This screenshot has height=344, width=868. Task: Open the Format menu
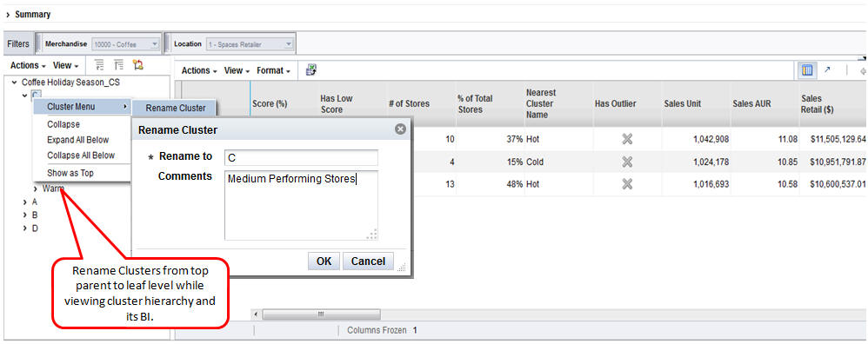273,70
